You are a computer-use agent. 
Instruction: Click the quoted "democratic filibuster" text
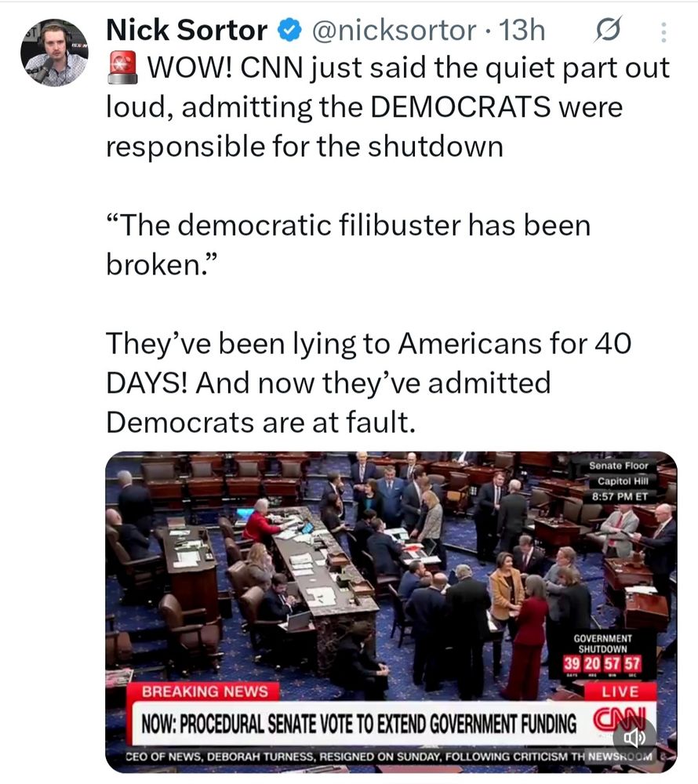click(x=348, y=245)
